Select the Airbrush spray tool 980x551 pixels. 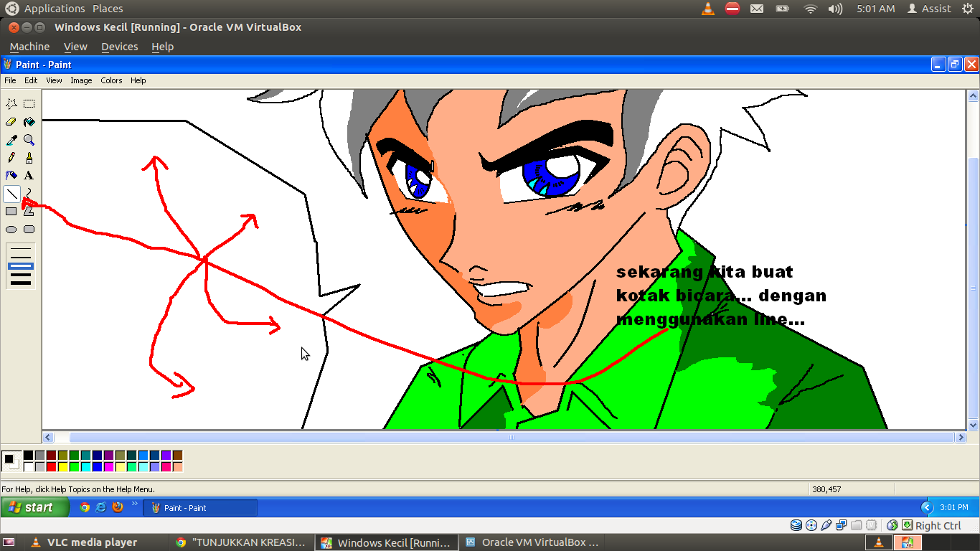[11, 176]
